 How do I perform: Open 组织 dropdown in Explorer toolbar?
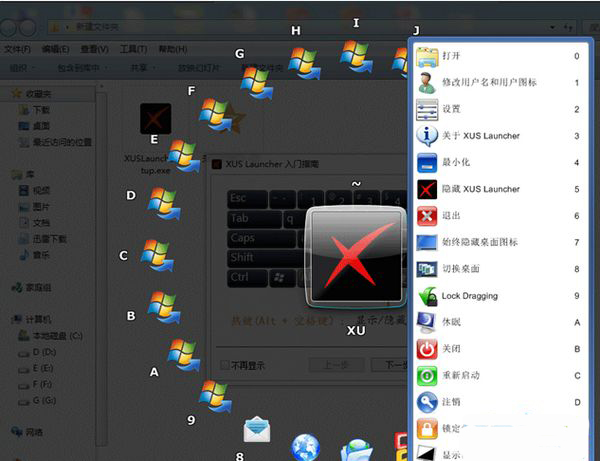click(x=22, y=68)
